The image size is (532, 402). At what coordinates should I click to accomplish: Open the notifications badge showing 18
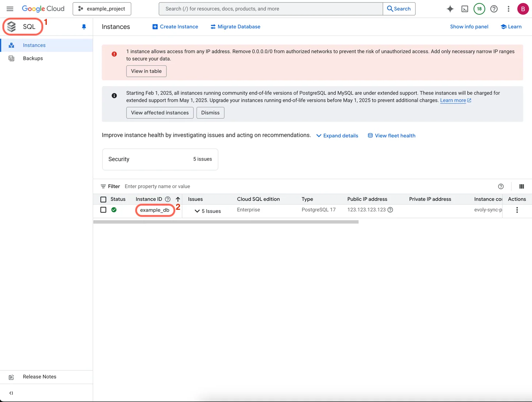[x=479, y=9]
